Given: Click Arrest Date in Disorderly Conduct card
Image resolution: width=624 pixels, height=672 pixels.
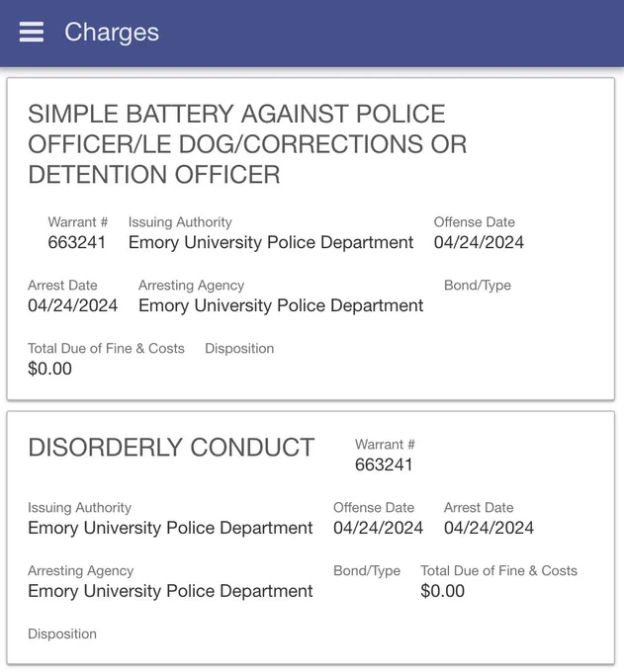Looking at the screenshot, I should point(489,528).
